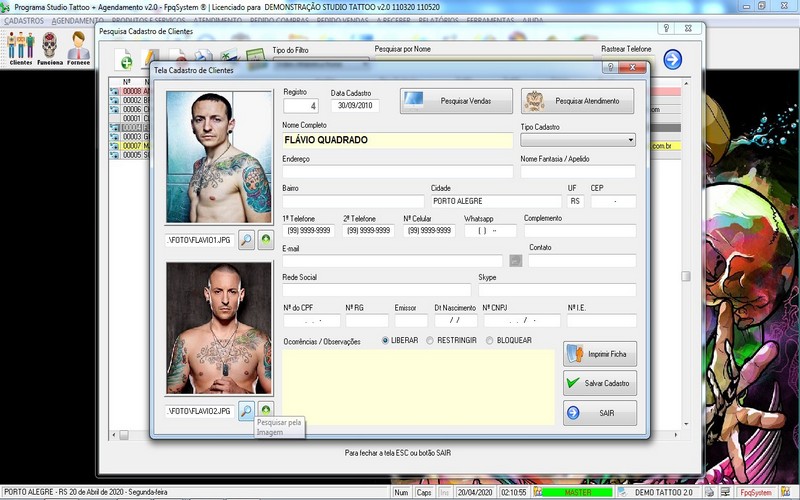Click users icon at status bar right end

[786, 492]
